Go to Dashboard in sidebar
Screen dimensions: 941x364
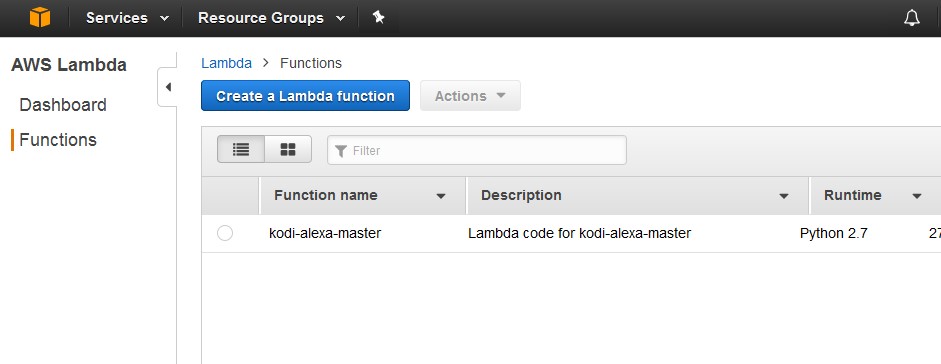(x=63, y=105)
